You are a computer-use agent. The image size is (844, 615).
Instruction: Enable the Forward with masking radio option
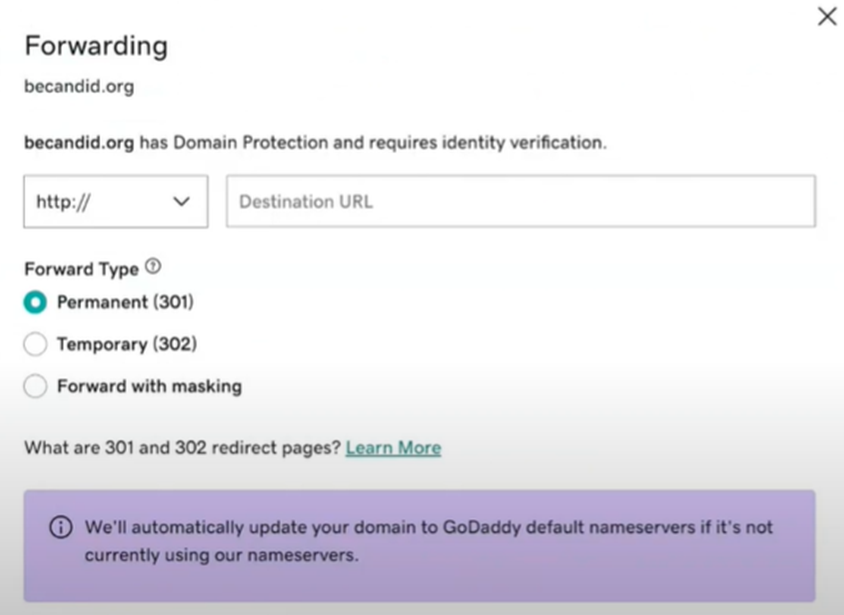[x=35, y=386]
